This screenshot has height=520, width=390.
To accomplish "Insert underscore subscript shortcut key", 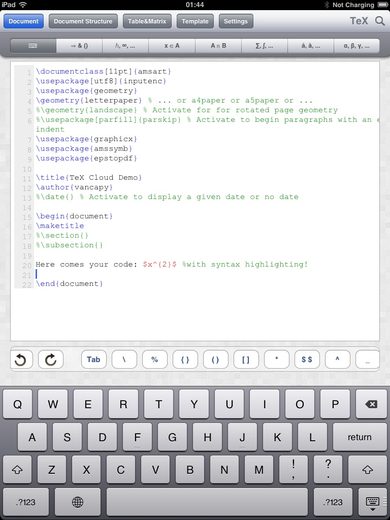I will coord(367,359).
